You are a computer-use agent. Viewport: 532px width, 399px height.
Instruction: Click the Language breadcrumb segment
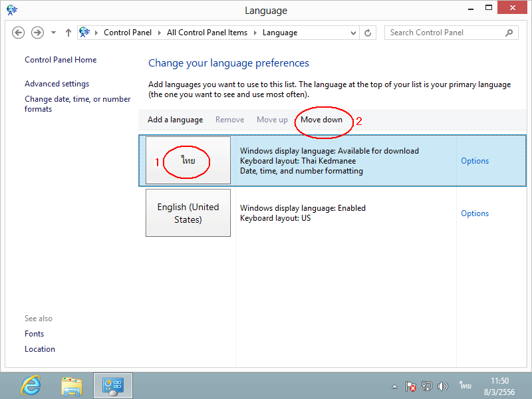(280, 33)
